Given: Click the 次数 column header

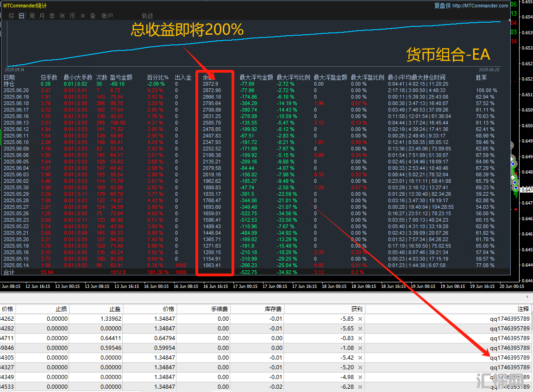Looking at the screenshot, I should [x=101, y=77].
